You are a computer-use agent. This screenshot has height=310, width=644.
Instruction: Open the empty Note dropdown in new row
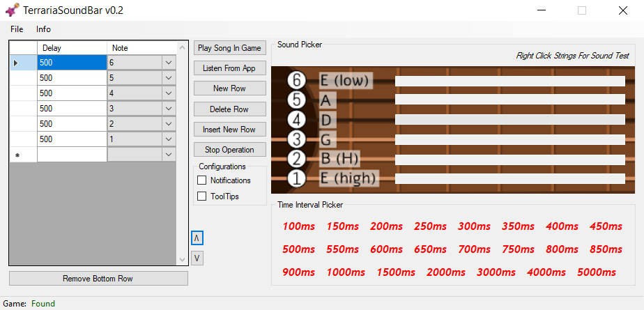click(169, 155)
